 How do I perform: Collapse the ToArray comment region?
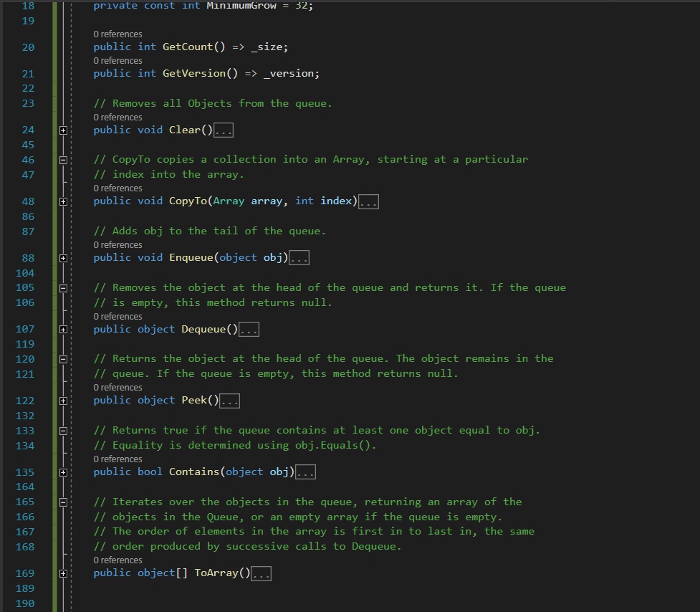pyautogui.click(x=63, y=502)
